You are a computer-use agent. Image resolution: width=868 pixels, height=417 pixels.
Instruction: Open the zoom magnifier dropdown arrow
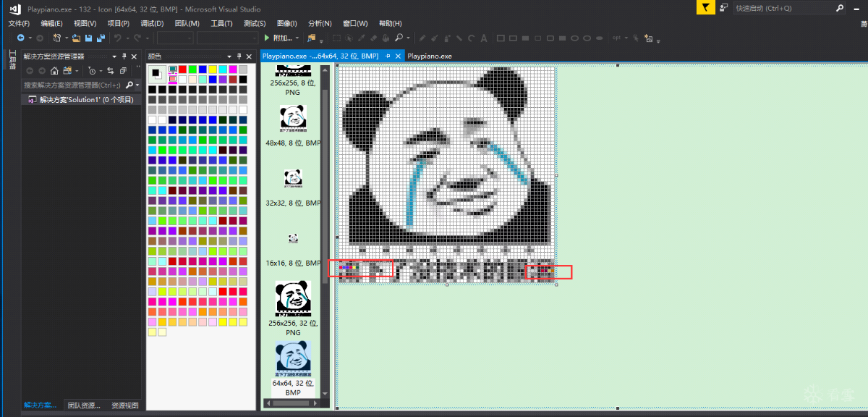coord(409,38)
